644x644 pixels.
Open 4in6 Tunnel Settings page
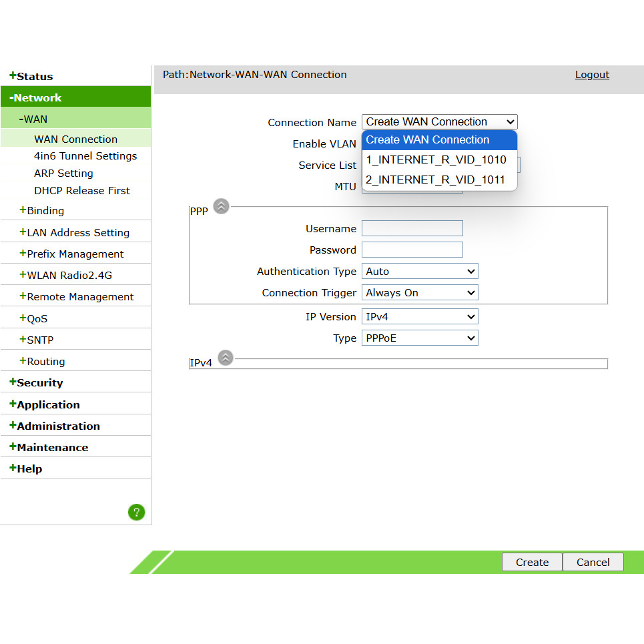85,156
